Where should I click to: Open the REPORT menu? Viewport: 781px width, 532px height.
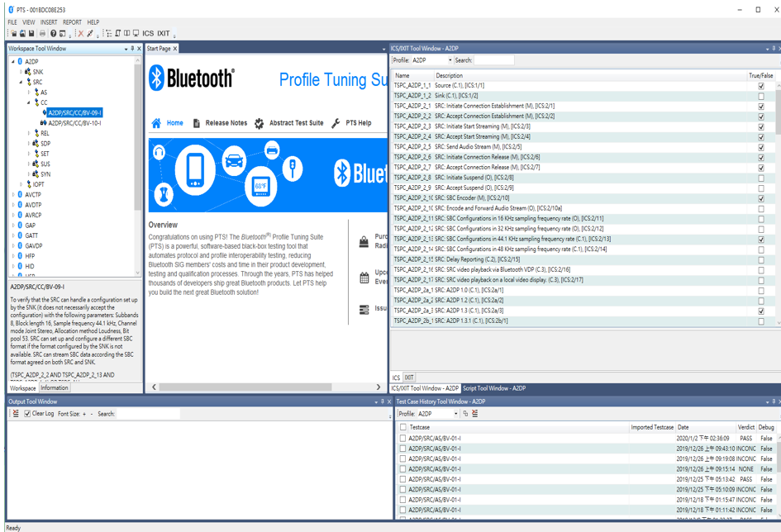click(x=72, y=22)
